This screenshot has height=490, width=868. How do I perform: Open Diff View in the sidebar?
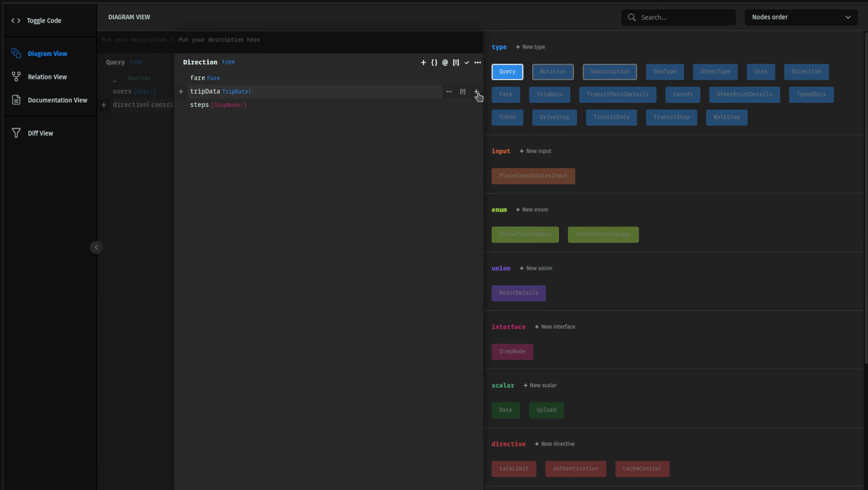tap(41, 133)
